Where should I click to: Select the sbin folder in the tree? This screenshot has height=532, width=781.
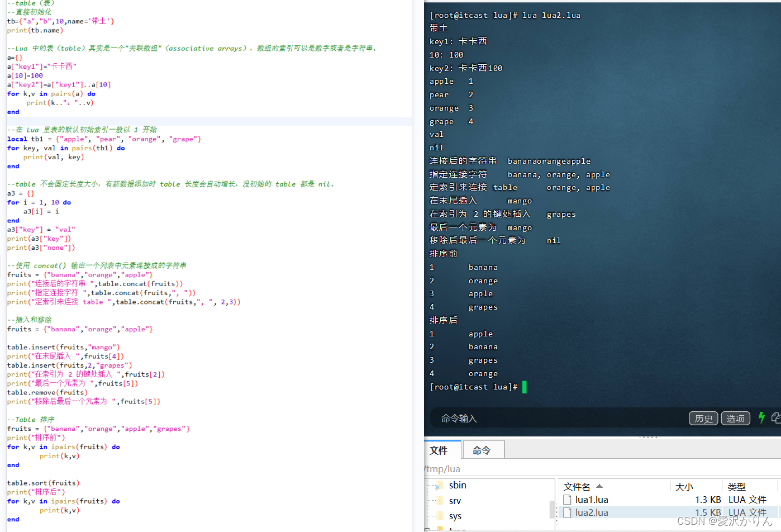click(x=458, y=485)
